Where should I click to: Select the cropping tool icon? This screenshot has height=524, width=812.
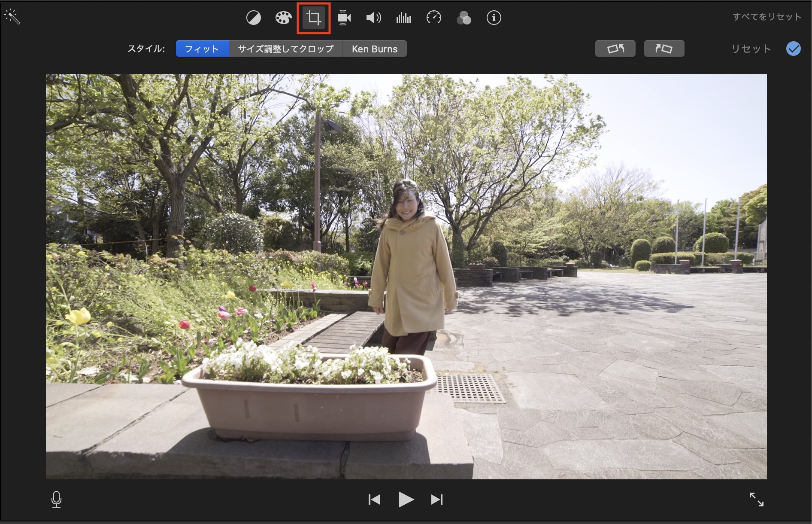coord(314,18)
